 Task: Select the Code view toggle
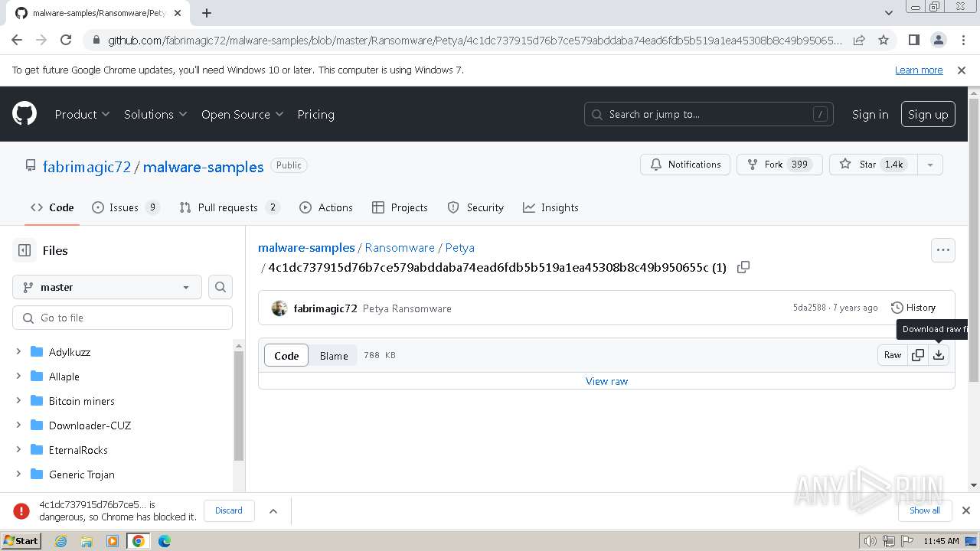point(286,355)
